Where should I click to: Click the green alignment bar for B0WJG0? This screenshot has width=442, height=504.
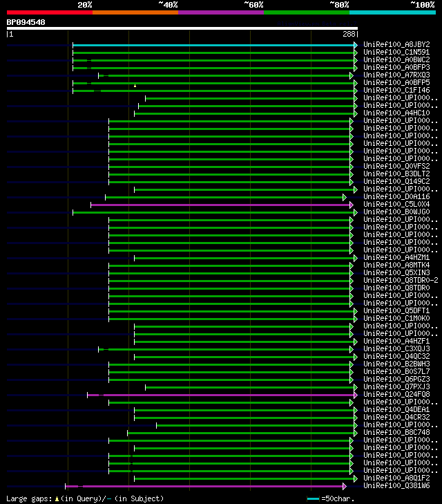pos(213,212)
